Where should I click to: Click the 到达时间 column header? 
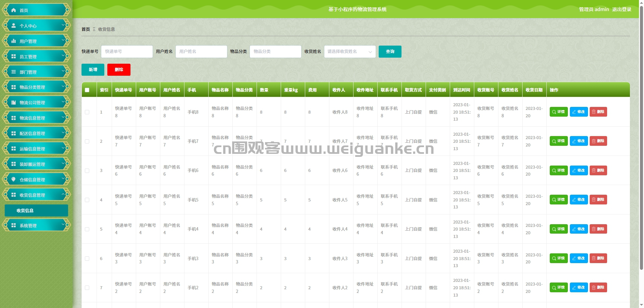[462, 90]
